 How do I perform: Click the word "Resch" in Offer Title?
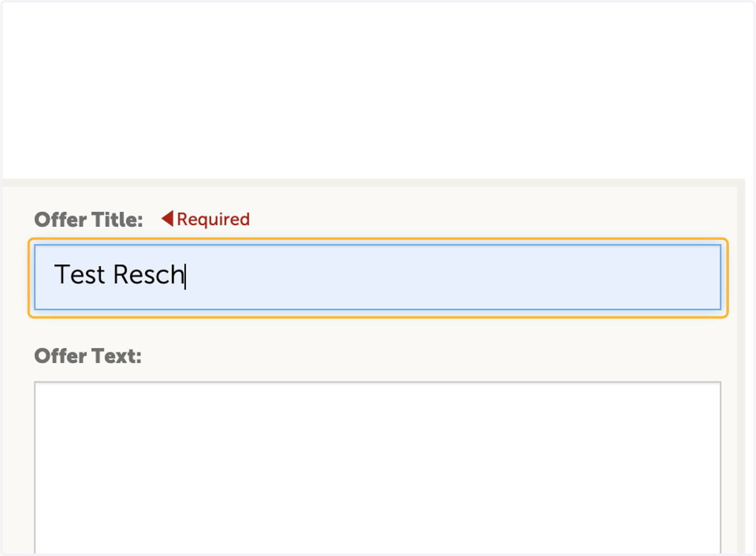coord(149,275)
